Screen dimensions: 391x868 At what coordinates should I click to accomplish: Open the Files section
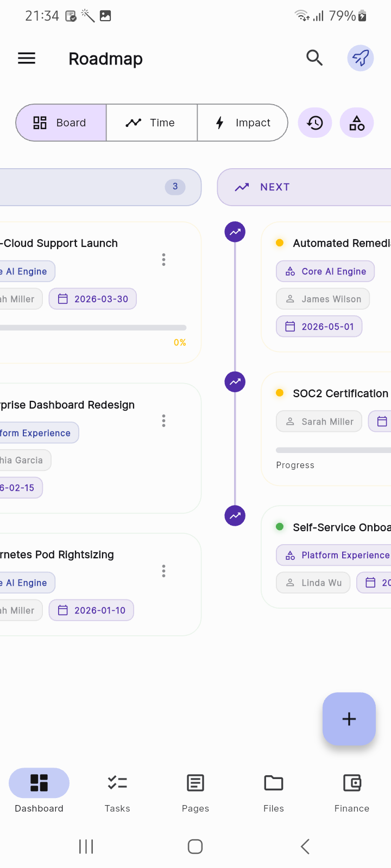click(273, 792)
